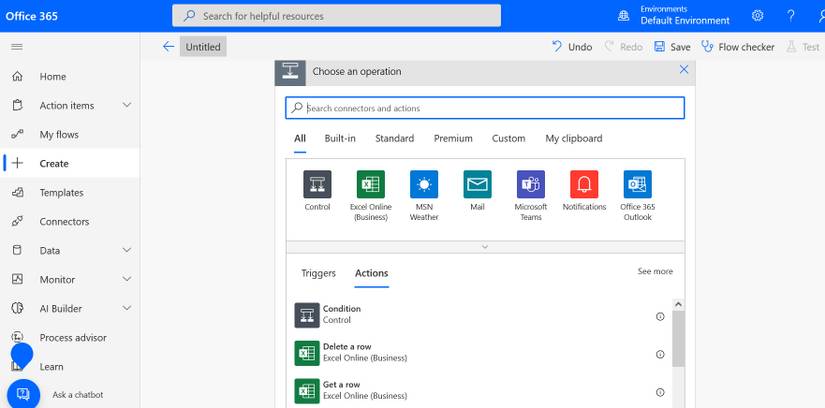Image resolution: width=825 pixels, height=408 pixels.
Task: Select the Get a row action
Action: point(478,391)
